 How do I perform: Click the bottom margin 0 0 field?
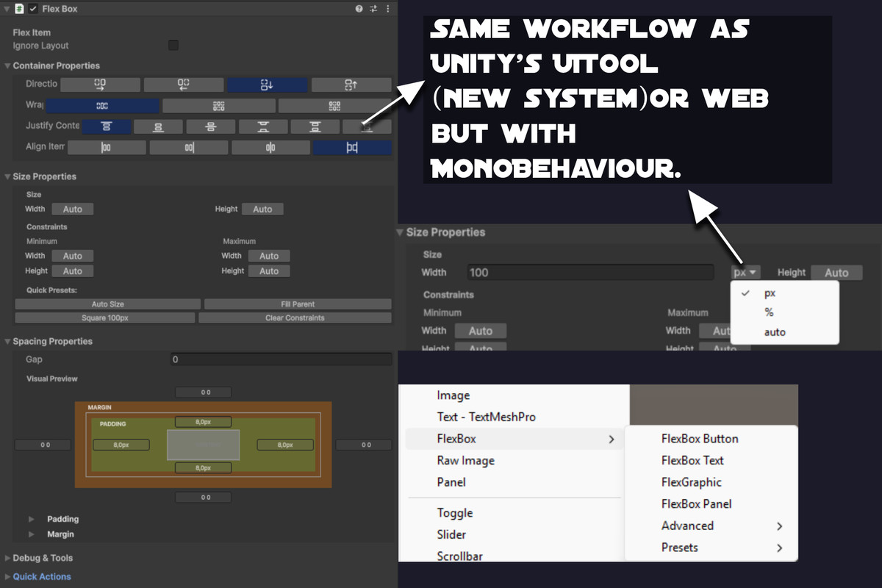(204, 498)
